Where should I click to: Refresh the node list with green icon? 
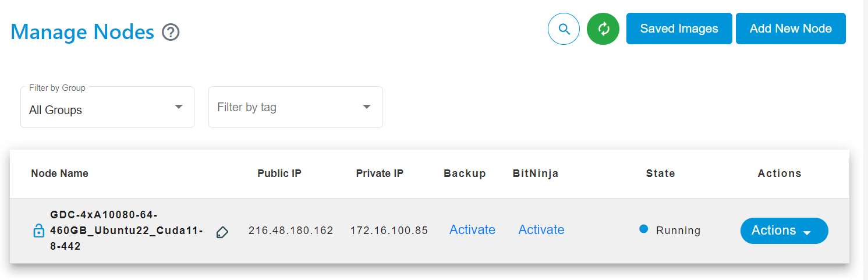click(603, 29)
